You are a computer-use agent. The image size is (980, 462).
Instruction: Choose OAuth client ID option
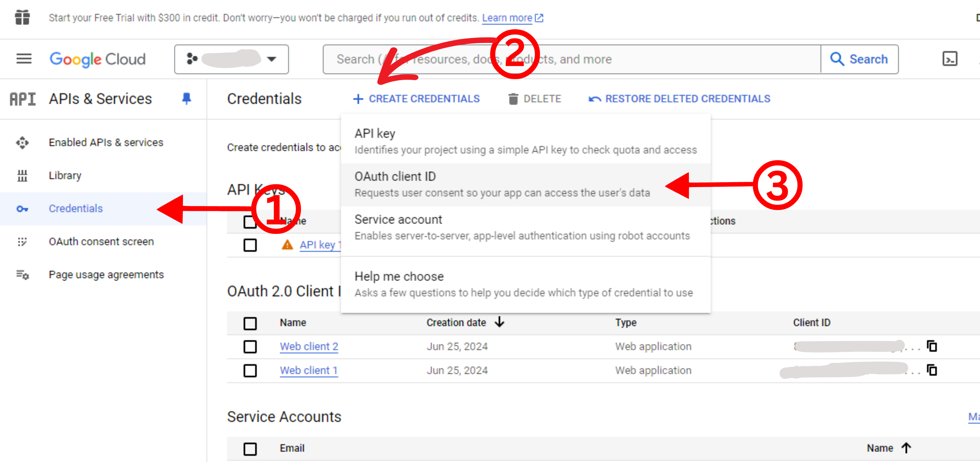click(525, 185)
